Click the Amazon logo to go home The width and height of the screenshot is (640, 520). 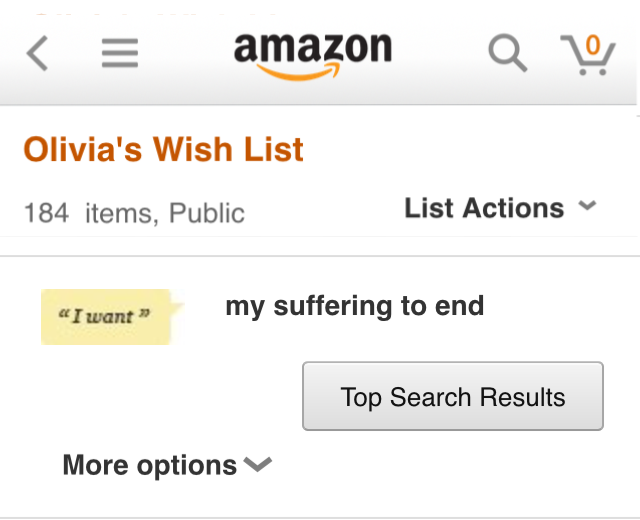(x=313, y=56)
